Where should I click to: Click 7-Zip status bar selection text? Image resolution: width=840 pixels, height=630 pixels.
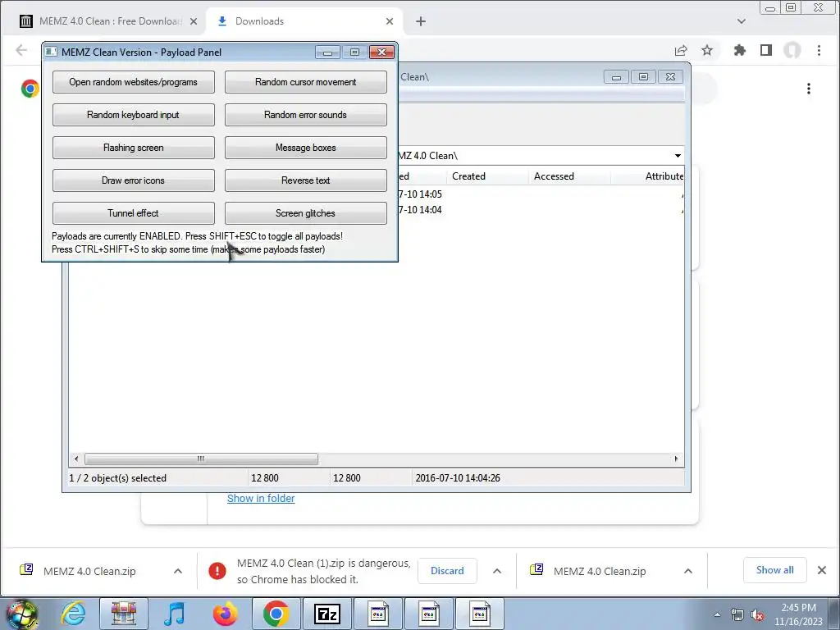[118, 478]
